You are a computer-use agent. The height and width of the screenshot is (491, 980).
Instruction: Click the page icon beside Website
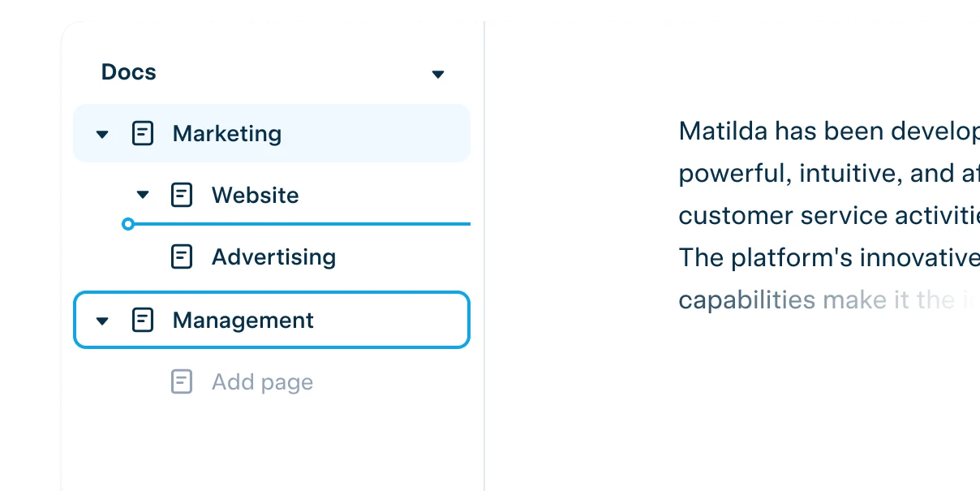pyautogui.click(x=182, y=195)
